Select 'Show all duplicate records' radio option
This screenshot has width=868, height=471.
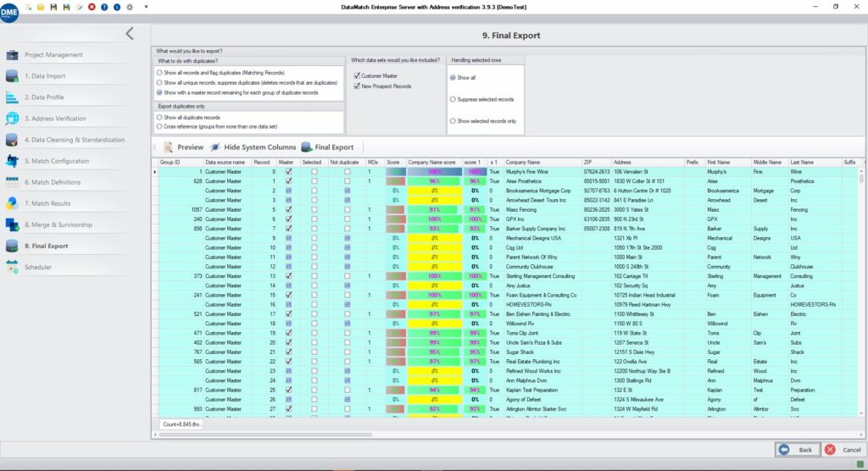click(159, 118)
